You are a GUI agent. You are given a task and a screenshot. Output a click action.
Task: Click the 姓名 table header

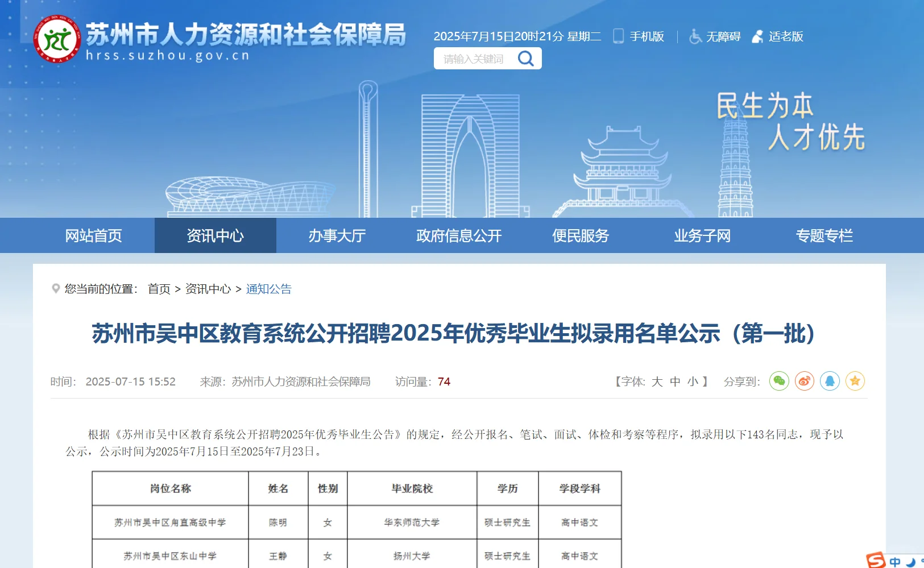[x=278, y=488]
